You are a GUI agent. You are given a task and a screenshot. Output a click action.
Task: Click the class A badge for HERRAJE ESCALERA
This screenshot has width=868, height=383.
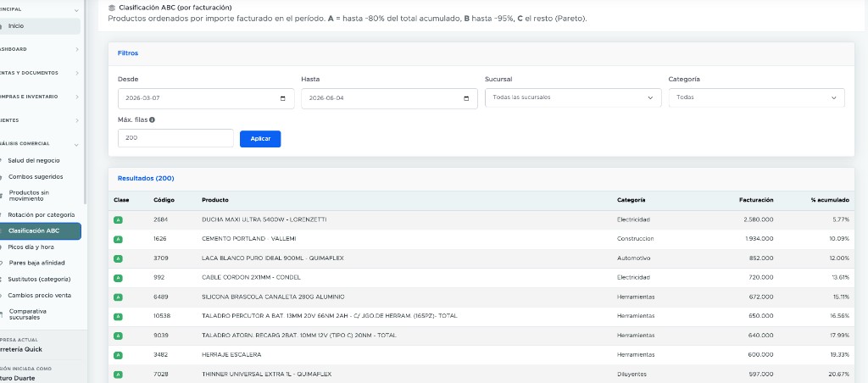tap(118, 355)
